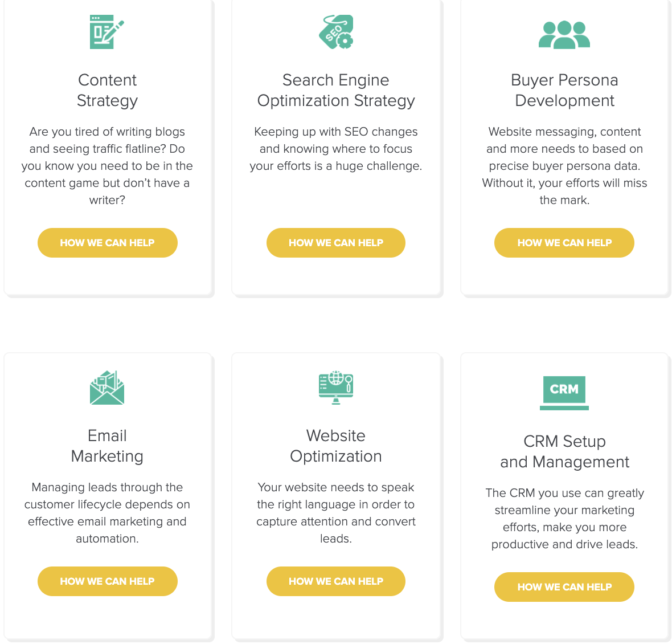Click the CRM laptop icon
This screenshot has width=672, height=644.
click(x=564, y=393)
